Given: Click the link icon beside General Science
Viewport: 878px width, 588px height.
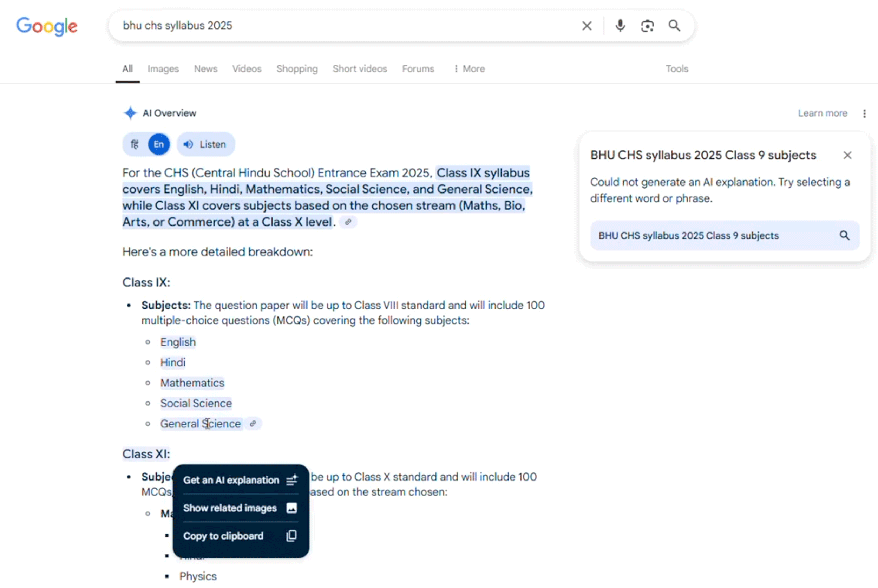Looking at the screenshot, I should [x=254, y=423].
